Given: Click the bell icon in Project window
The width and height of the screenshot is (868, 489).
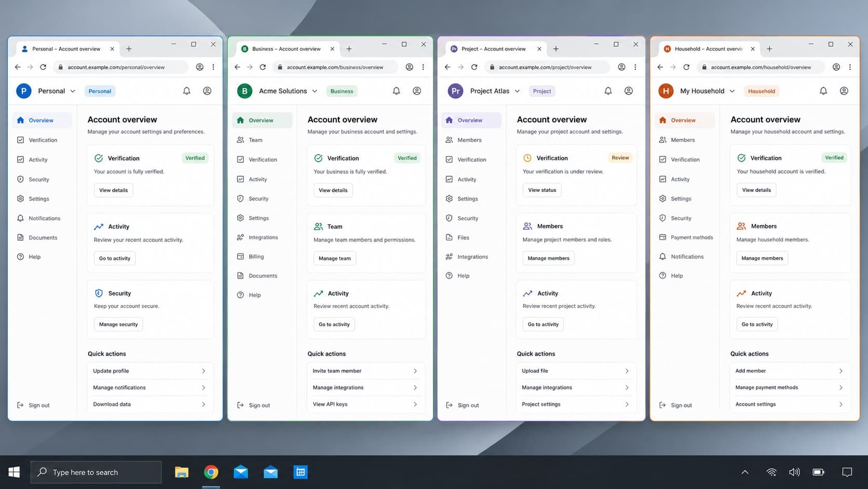Looking at the screenshot, I should 608,91.
